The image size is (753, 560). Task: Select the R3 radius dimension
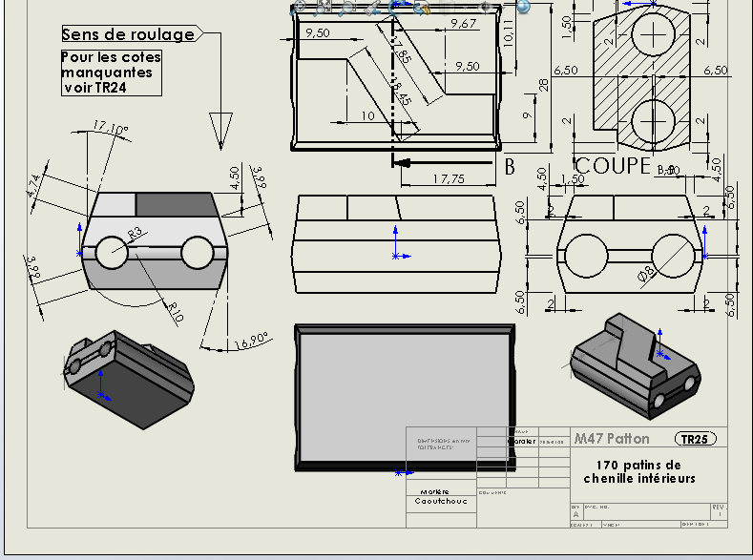pyautogui.click(x=136, y=233)
